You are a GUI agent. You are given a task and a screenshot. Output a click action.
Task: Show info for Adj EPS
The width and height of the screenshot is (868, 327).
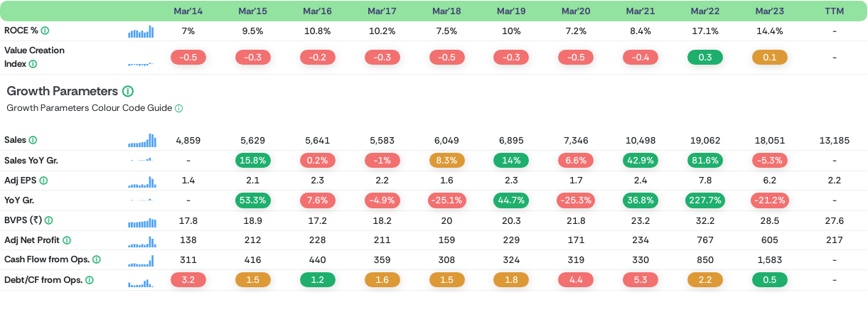coord(43,181)
